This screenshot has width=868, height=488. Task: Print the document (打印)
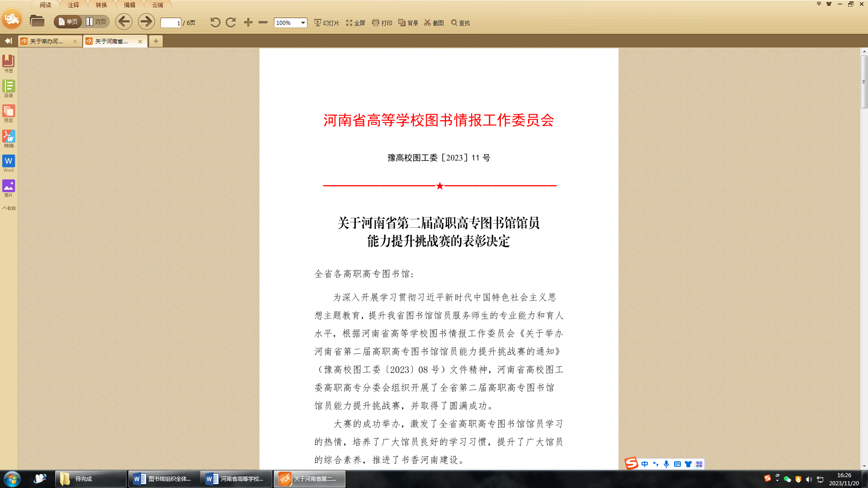382,23
